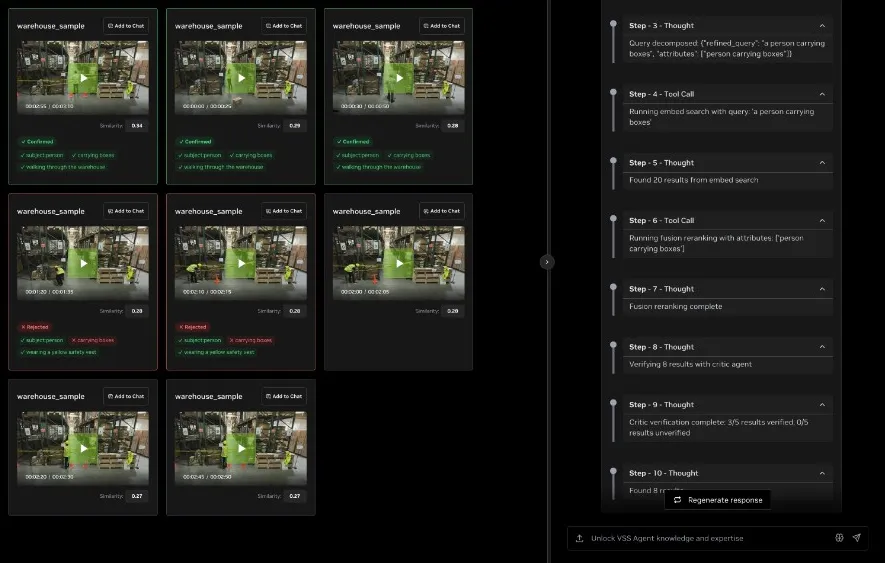Click Confirmed badge on 0.34 similarity card
This screenshot has width=885, height=563.
click(x=37, y=142)
